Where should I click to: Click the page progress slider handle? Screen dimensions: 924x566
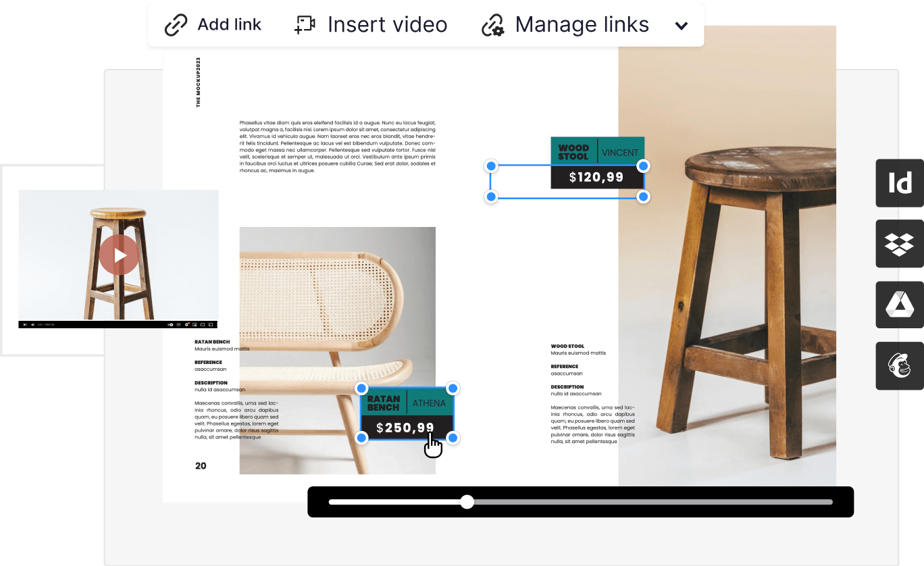point(466,502)
